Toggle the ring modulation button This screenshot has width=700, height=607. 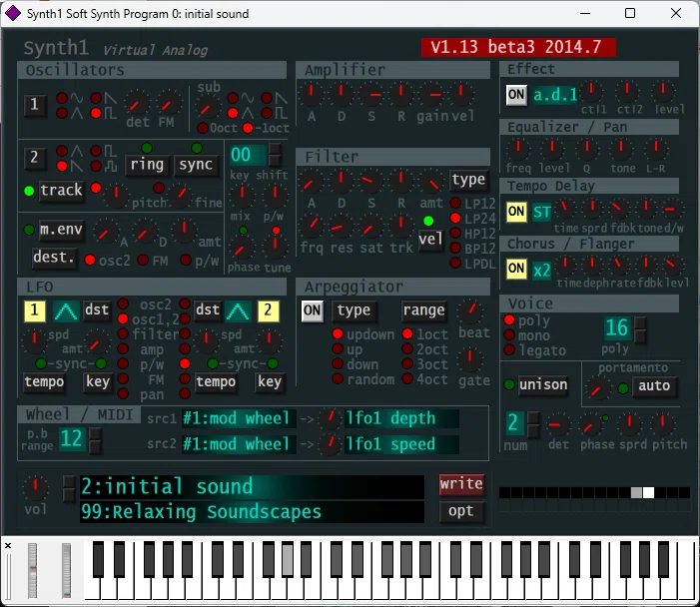point(147,165)
